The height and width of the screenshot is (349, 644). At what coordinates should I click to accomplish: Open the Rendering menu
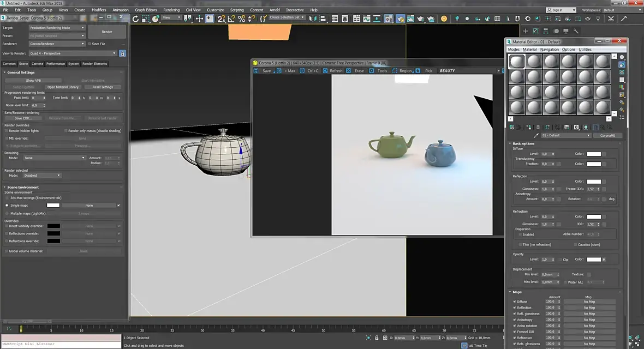171,10
